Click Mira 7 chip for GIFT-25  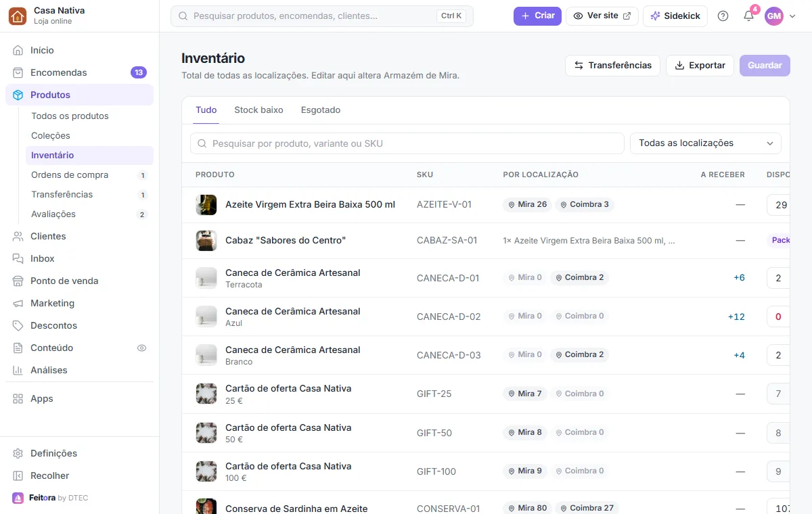524,394
